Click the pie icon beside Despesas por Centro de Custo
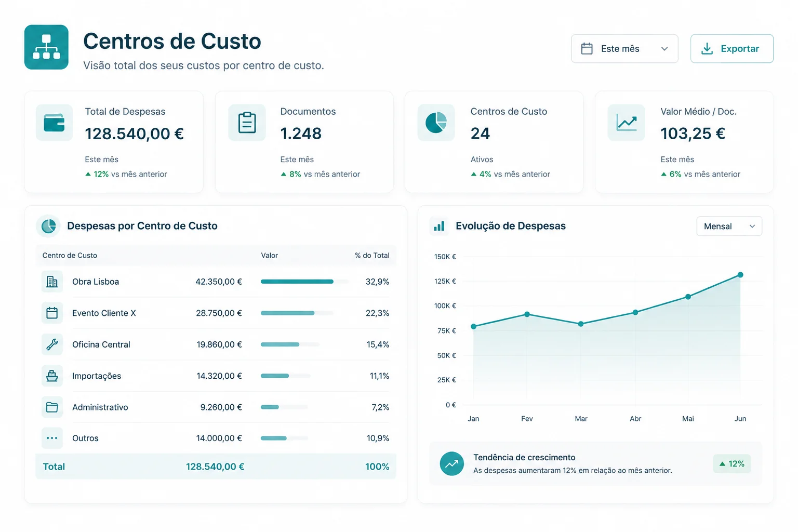 (x=48, y=226)
